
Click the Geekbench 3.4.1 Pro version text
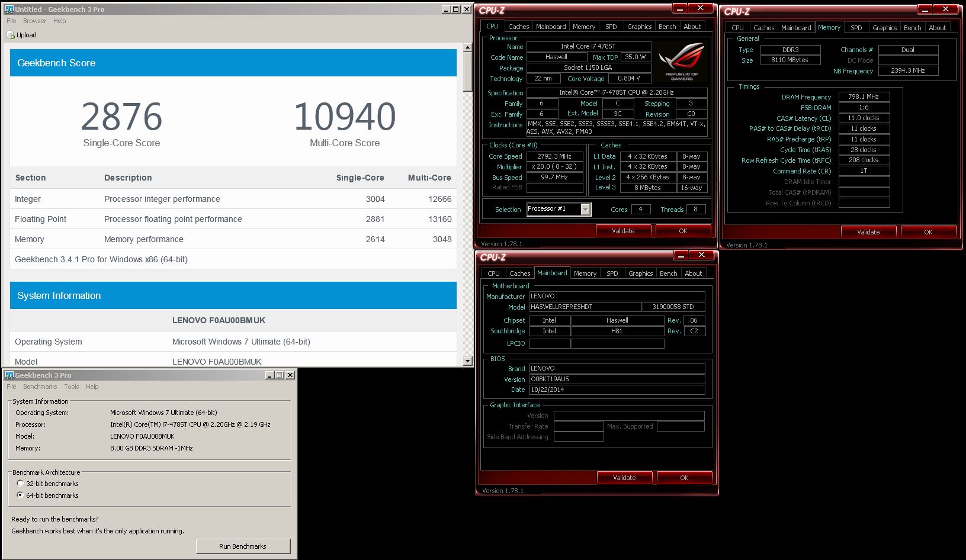[101, 259]
